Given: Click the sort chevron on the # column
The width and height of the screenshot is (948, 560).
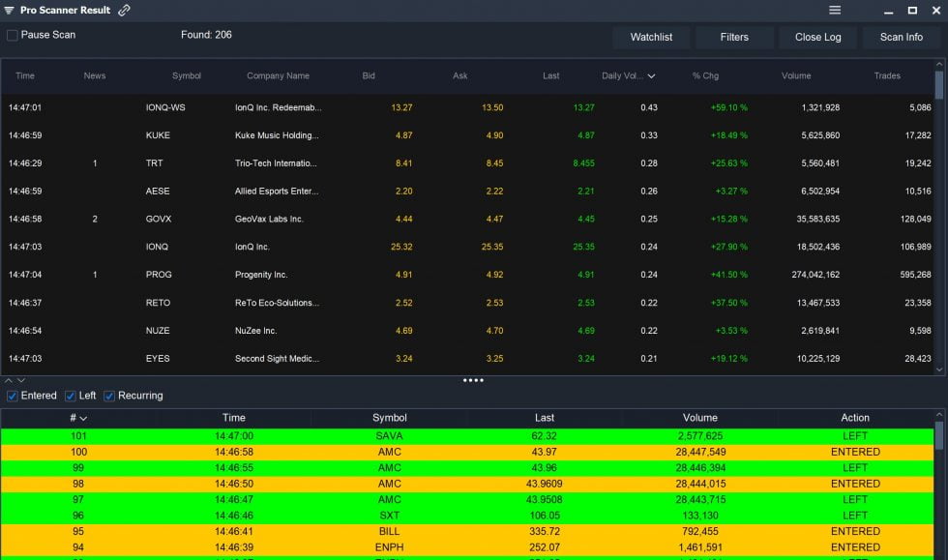Looking at the screenshot, I should pos(84,419).
